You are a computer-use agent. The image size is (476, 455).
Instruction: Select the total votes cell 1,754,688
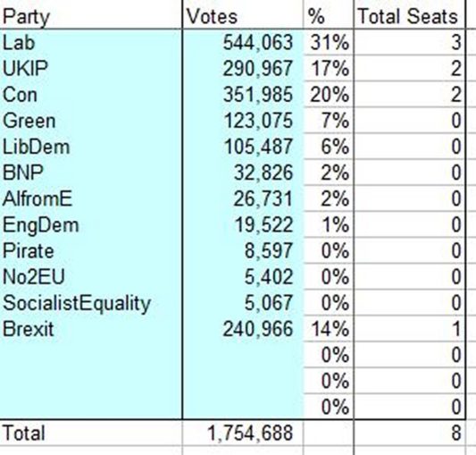[x=243, y=433]
